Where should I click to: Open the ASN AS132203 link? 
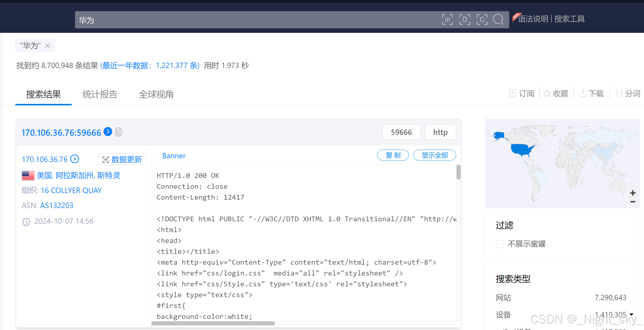coord(57,205)
